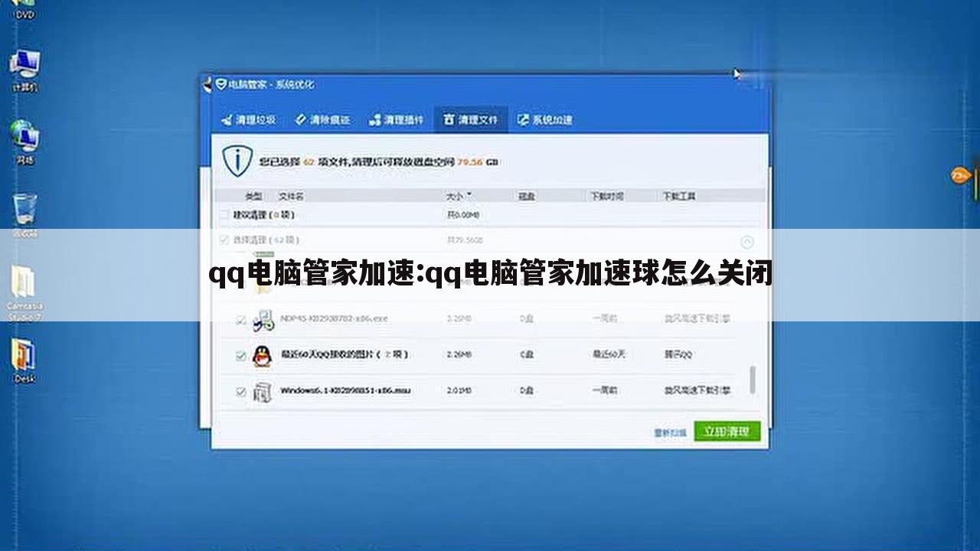Click the 下载工具 column header
The width and height of the screenshot is (980, 551).
point(679,197)
